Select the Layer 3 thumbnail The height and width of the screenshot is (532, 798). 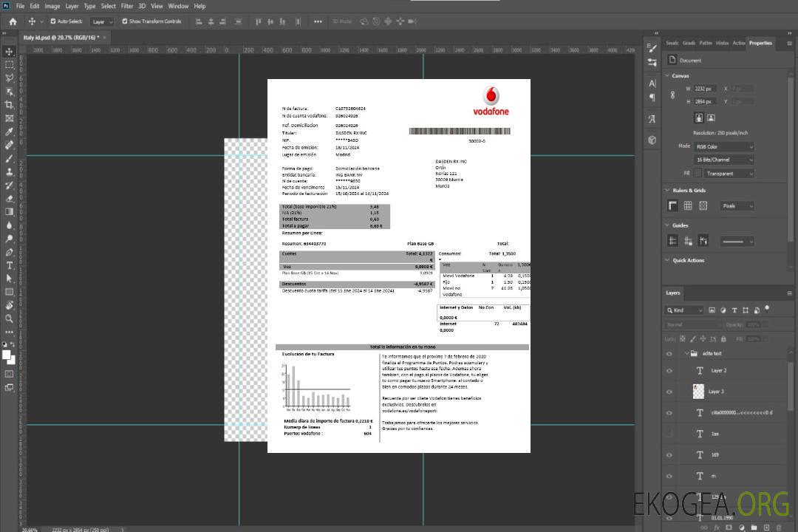pos(698,392)
